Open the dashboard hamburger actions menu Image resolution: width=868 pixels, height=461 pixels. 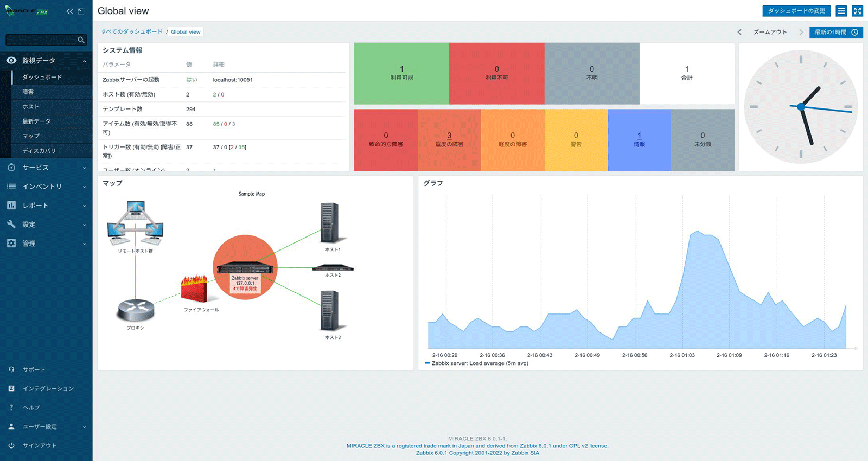[841, 11]
